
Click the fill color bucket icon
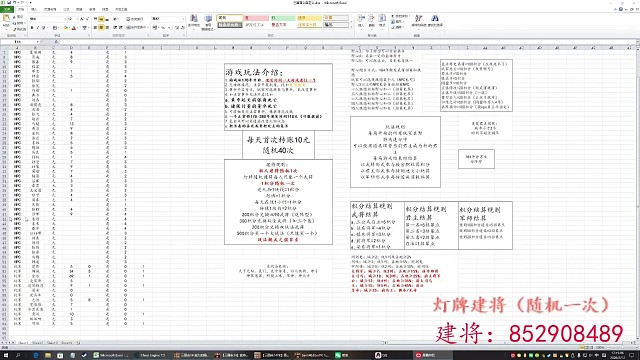pyautogui.click(x=65, y=28)
